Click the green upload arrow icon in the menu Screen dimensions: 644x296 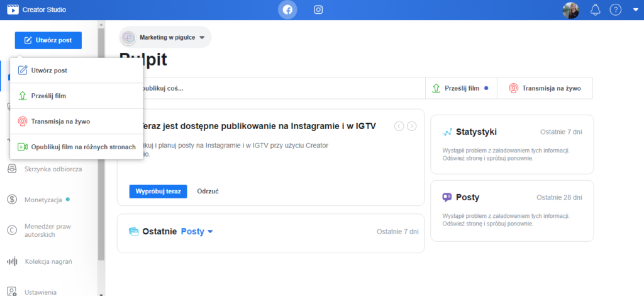click(23, 96)
